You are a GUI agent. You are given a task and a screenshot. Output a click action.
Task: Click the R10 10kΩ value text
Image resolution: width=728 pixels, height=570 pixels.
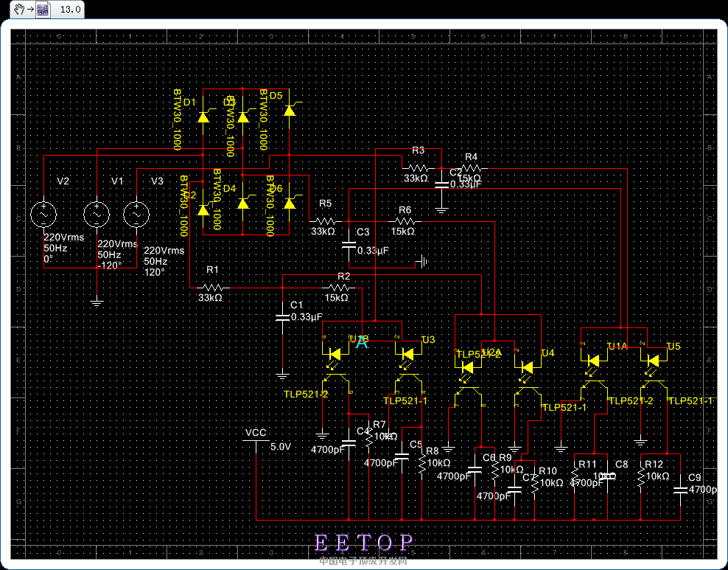[x=552, y=483]
